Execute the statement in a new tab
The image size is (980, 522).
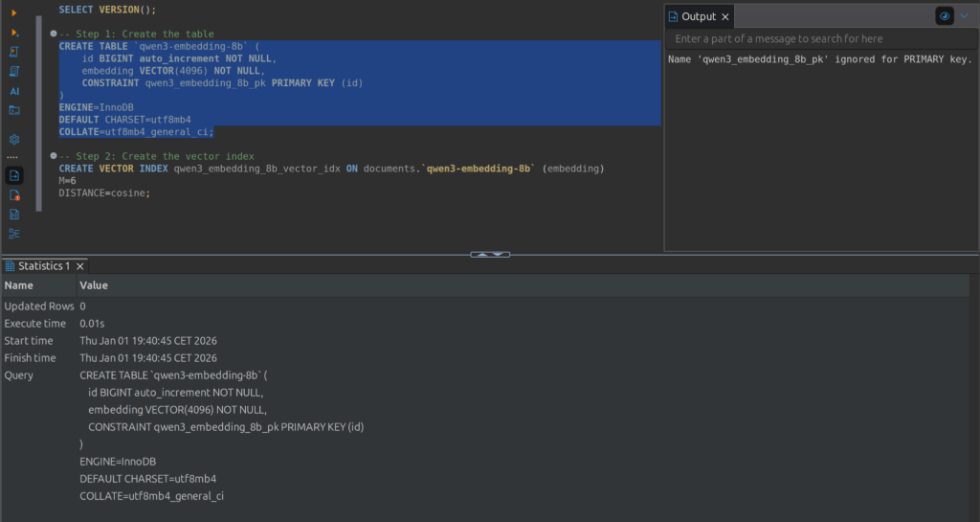[x=14, y=33]
